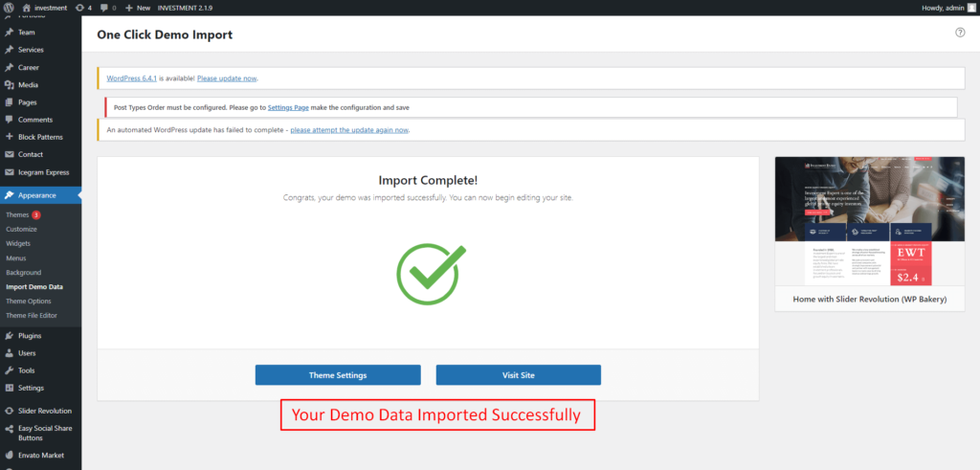The width and height of the screenshot is (980, 470).
Task: Click the Users person icon
Action: click(x=10, y=353)
